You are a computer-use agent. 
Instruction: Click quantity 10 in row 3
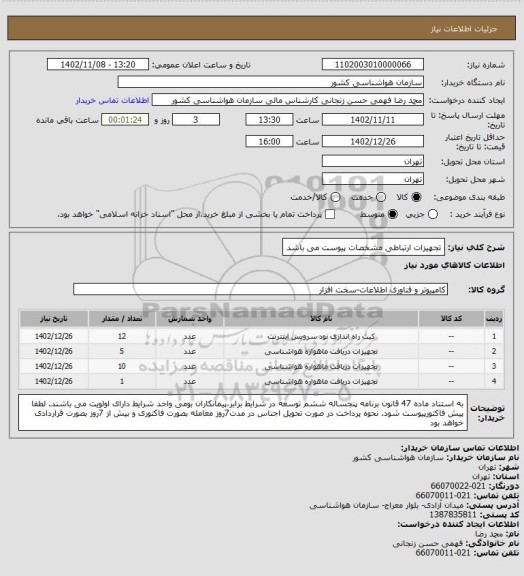pos(122,366)
